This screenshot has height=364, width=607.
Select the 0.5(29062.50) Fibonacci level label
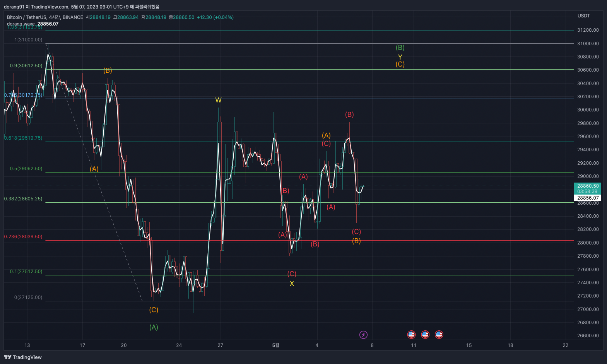(26, 169)
